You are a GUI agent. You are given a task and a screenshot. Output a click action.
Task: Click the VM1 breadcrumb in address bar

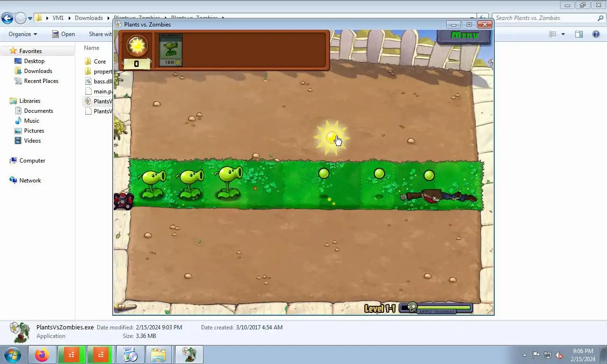pyautogui.click(x=58, y=18)
